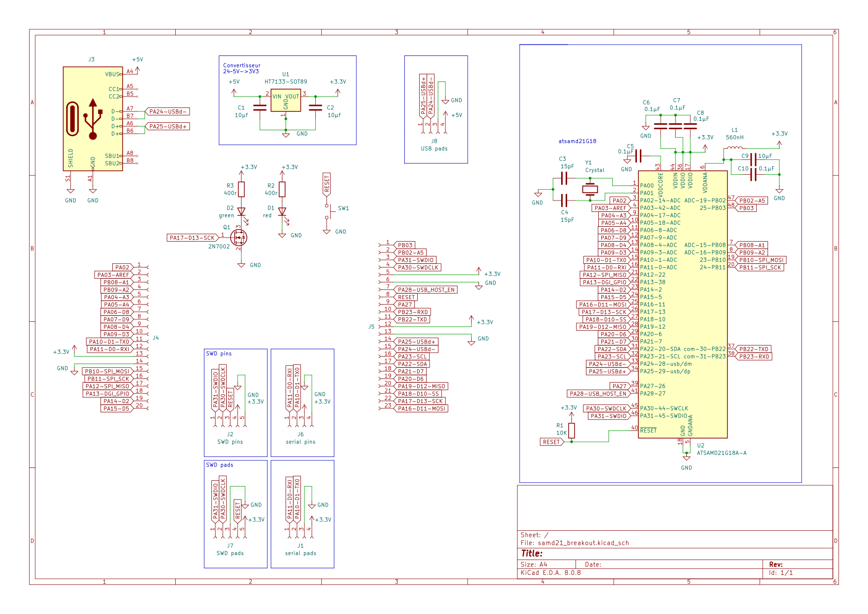The image size is (868, 614).
Task: Click the 'Size: A4' title block field
Action: pyautogui.click(x=534, y=564)
